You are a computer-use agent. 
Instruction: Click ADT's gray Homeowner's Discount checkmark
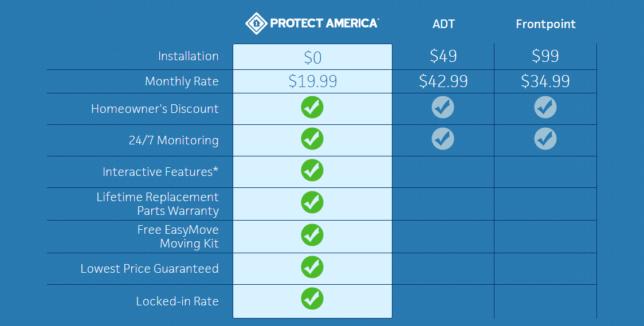pyautogui.click(x=443, y=108)
